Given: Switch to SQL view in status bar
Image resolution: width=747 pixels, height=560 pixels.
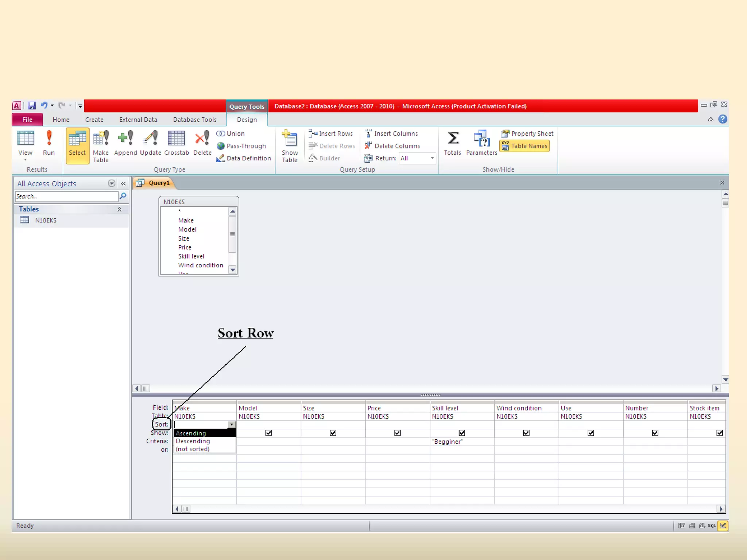Looking at the screenshot, I should (711, 525).
